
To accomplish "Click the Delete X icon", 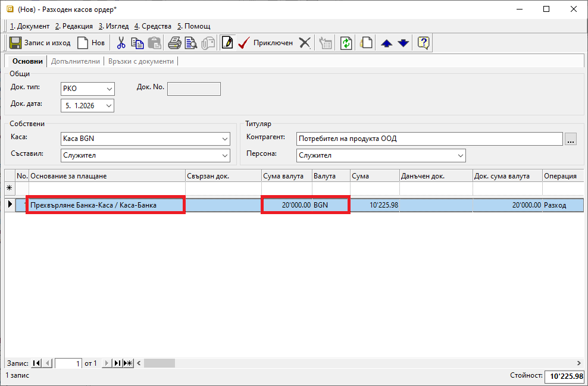I will pyautogui.click(x=305, y=43).
